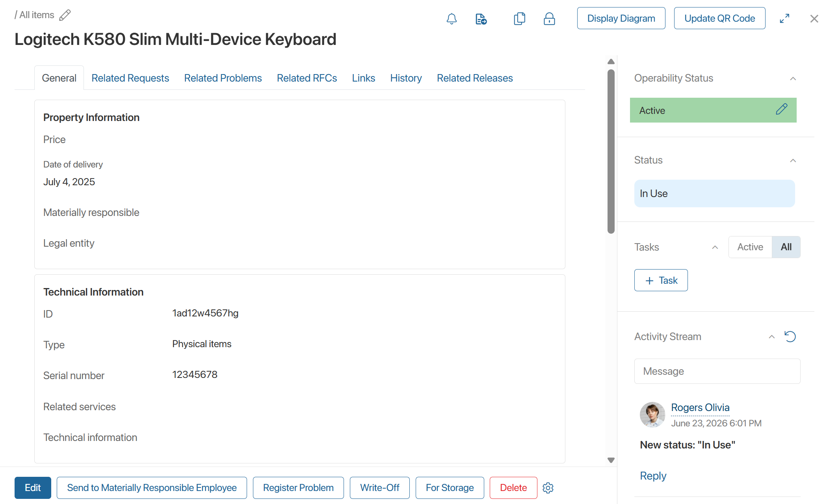Viewport: 827px width, 504px height.
Task: Click the Reply link
Action: pyautogui.click(x=653, y=476)
